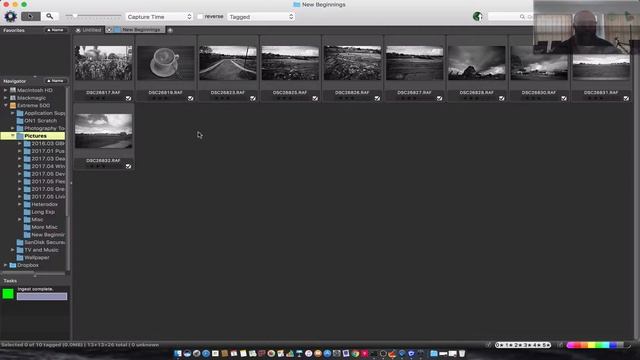Viewport: 640px width, 360px height.
Task: Click the green globe icon in toolbar
Action: pos(477,17)
